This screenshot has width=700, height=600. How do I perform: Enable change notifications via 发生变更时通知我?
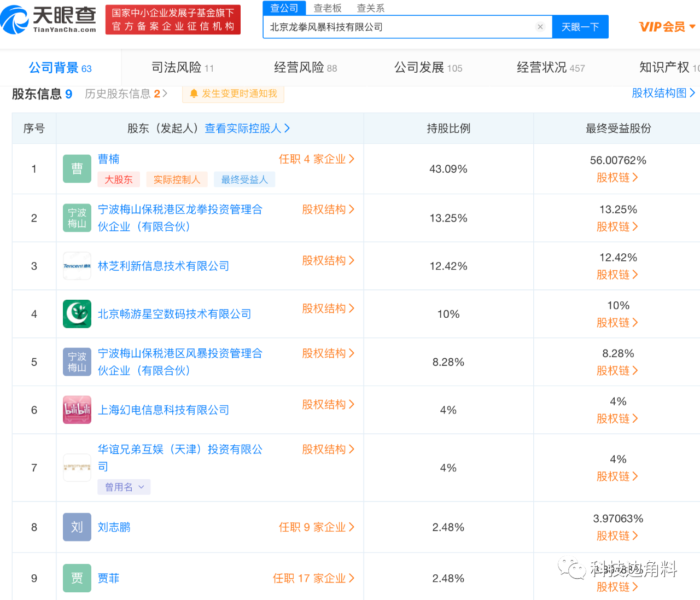click(x=237, y=94)
